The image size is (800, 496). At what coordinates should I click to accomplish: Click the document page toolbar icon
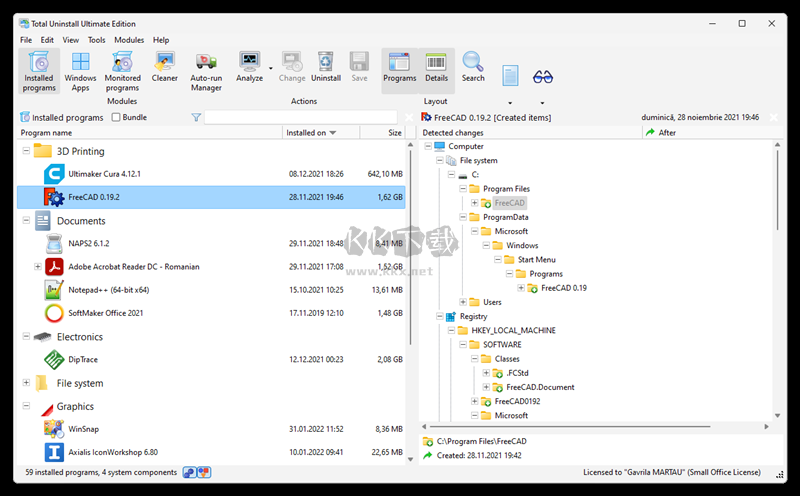click(510, 76)
